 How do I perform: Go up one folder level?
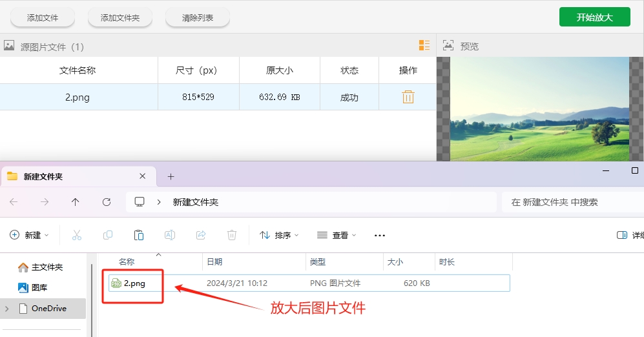point(75,202)
